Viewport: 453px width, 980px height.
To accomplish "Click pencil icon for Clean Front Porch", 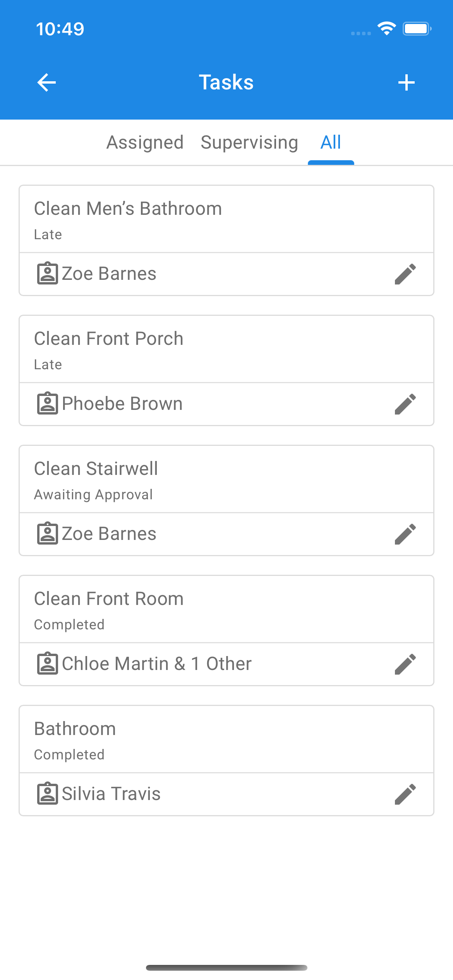I will click(405, 404).
